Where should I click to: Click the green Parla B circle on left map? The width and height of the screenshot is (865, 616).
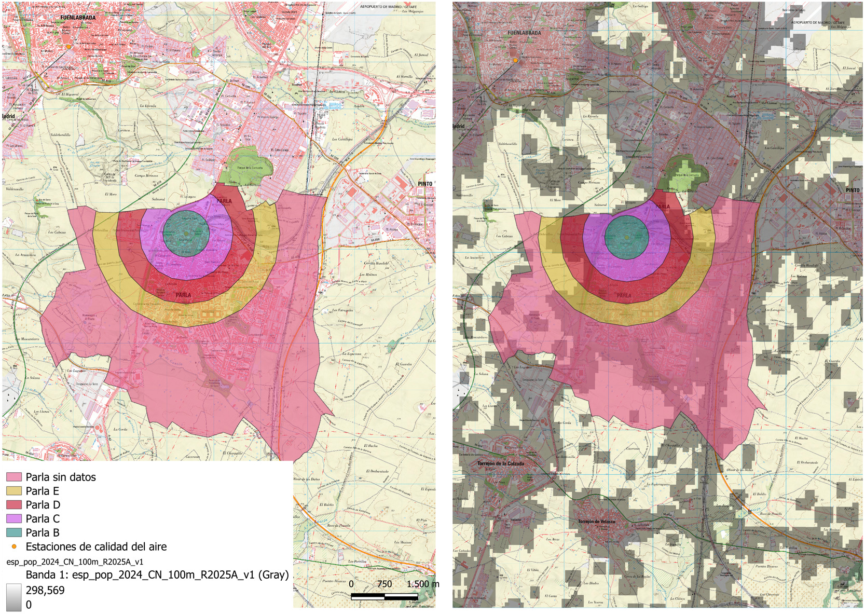(x=186, y=234)
